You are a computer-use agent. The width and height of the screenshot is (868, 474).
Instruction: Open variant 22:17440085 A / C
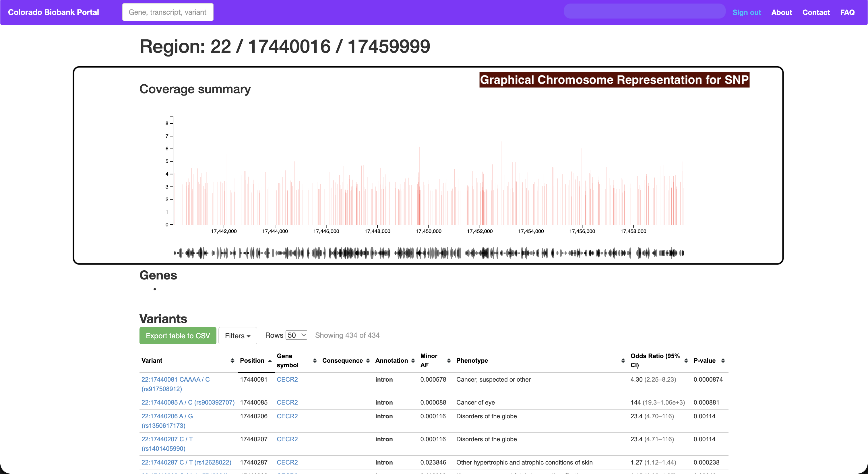(188, 402)
